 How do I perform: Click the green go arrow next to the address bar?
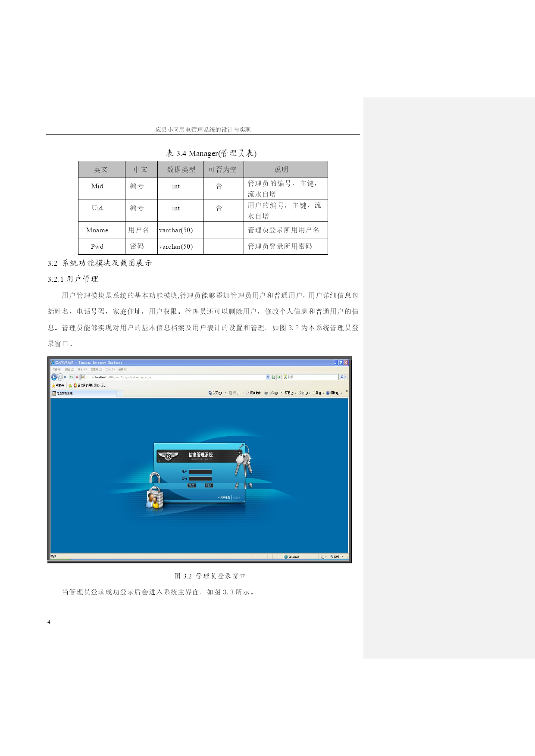click(x=279, y=377)
